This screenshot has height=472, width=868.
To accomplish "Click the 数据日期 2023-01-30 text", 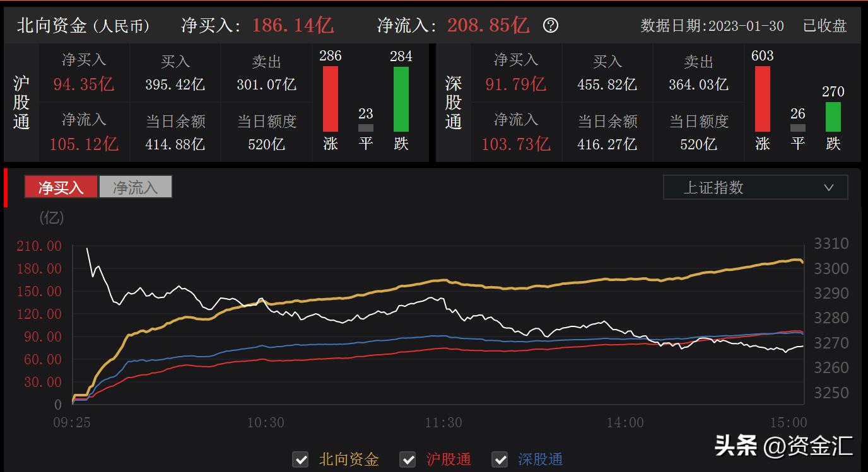I will point(712,26).
